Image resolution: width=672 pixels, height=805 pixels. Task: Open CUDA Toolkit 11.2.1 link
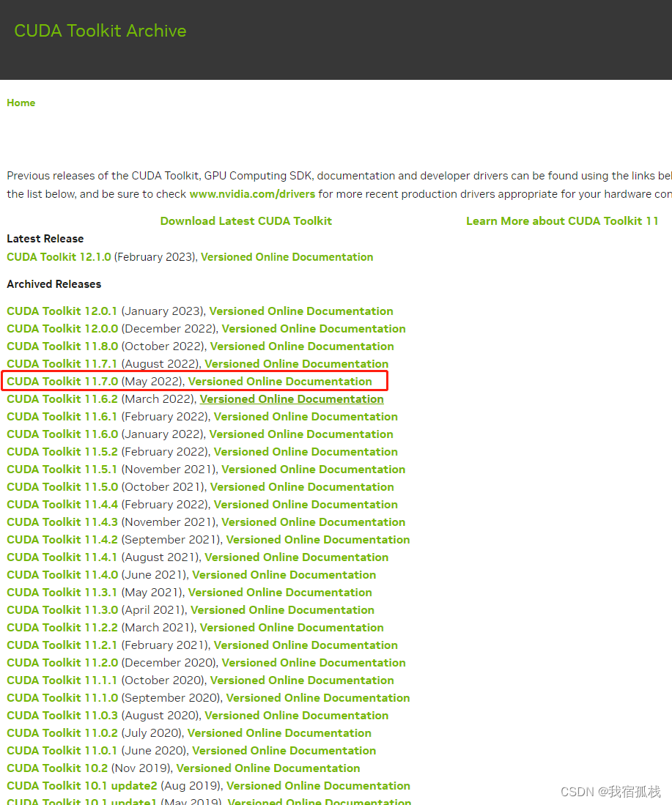(62, 645)
